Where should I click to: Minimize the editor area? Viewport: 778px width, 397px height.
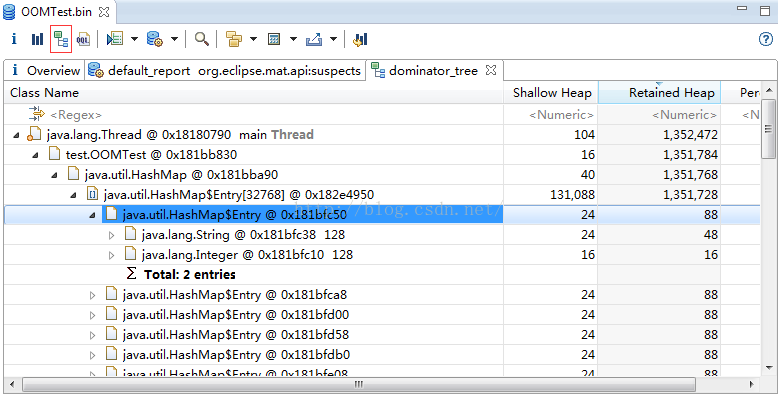point(742,8)
